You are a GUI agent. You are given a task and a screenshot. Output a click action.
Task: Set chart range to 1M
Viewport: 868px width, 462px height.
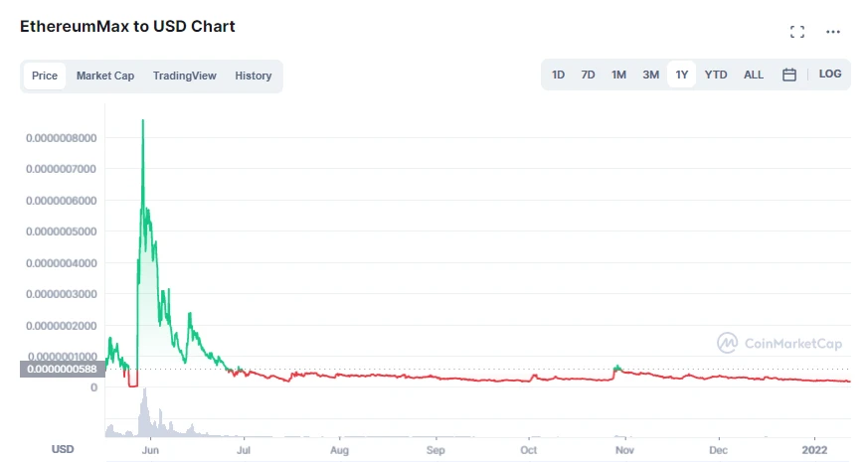pos(618,75)
